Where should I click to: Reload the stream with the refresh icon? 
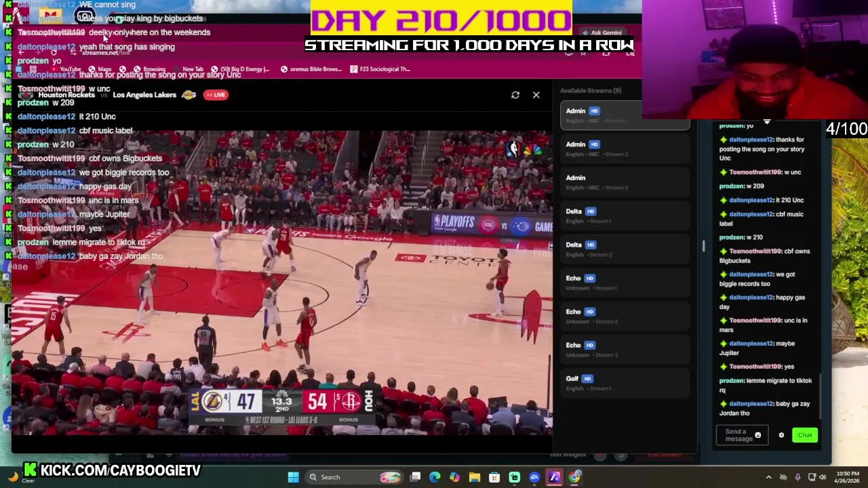pos(515,95)
